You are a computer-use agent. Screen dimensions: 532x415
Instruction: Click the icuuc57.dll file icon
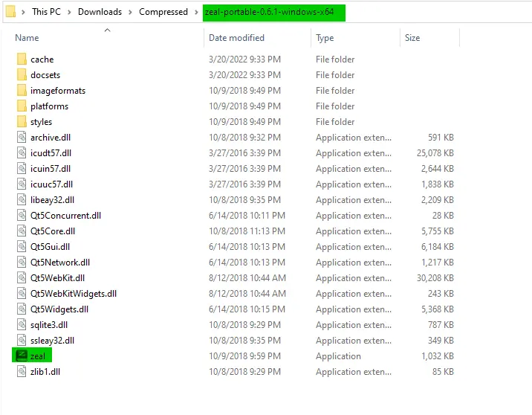pos(22,184)
